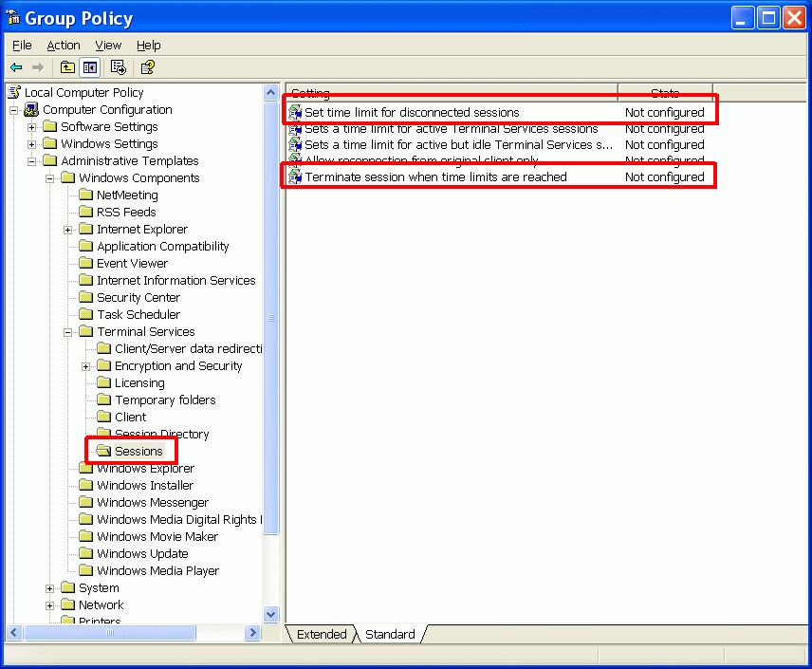812x669 pixels.
Task: Click the Terminate session policy icon
Action: 295,177
